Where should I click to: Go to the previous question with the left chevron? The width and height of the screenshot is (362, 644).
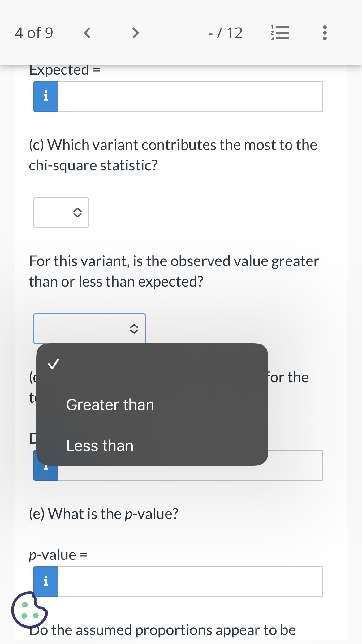pyautogui.click(x=88, y=33)
